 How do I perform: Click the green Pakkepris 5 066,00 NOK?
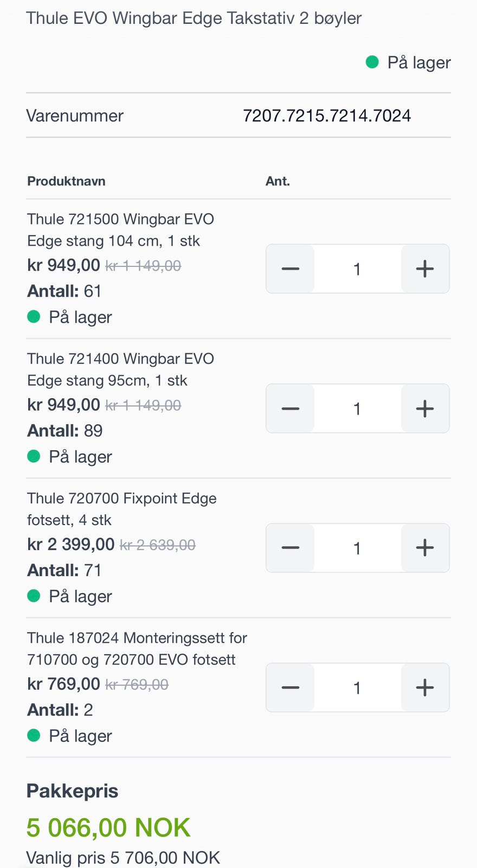point(108,828)
